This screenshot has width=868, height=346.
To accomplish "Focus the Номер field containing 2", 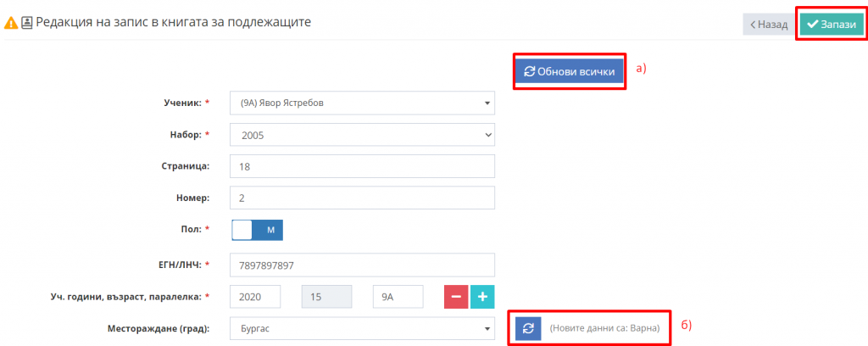I will click(362, 198).
